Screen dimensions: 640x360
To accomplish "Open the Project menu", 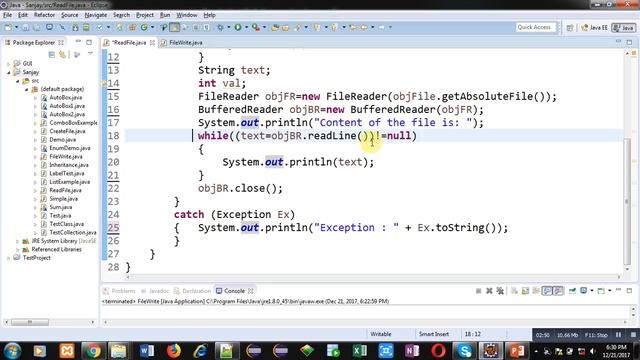I will [145, 15].
